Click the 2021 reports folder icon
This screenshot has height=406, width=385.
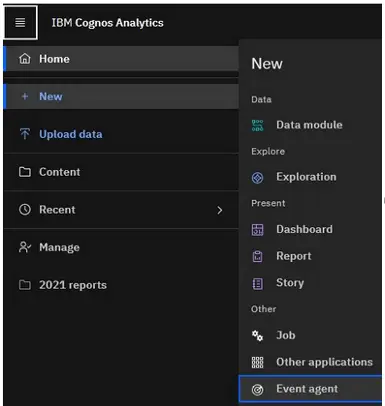[x=25, y=285]
